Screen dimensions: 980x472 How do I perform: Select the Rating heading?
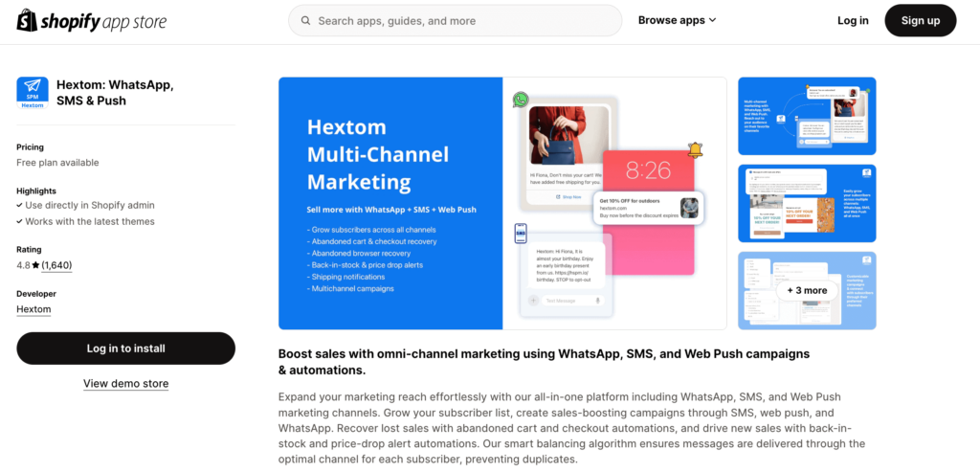pyautogui.click(x=29, y=249)
